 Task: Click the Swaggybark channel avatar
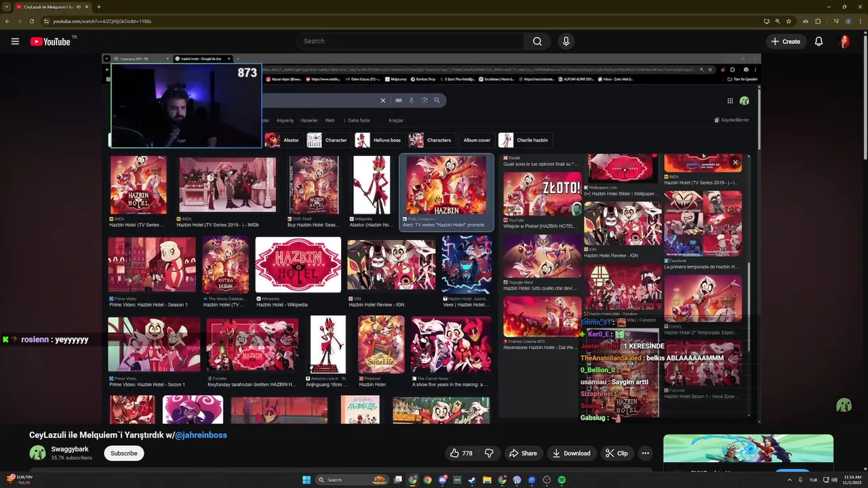[x=38, y=453]
